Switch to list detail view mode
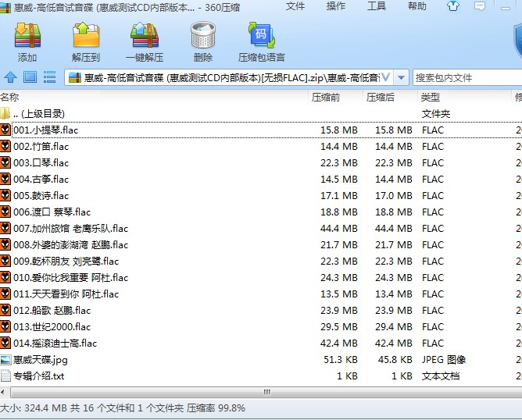522x420 pixels. coord(49,77)
